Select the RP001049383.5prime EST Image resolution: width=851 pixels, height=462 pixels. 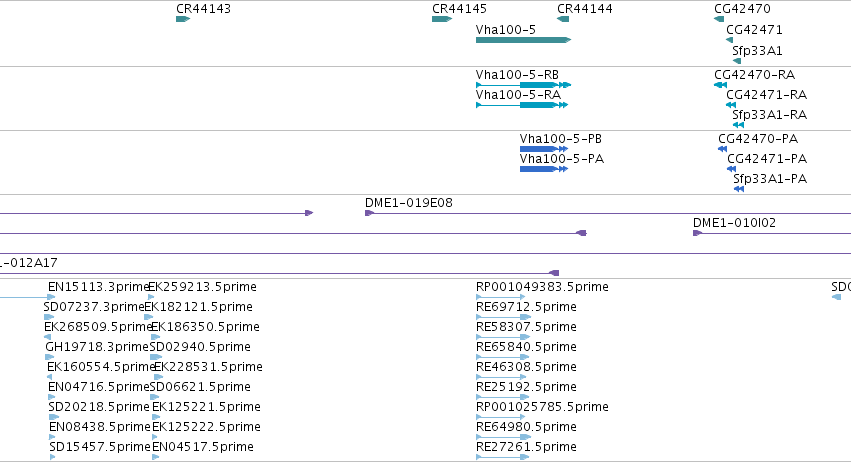pyautogui.click(x=500, y=297)
